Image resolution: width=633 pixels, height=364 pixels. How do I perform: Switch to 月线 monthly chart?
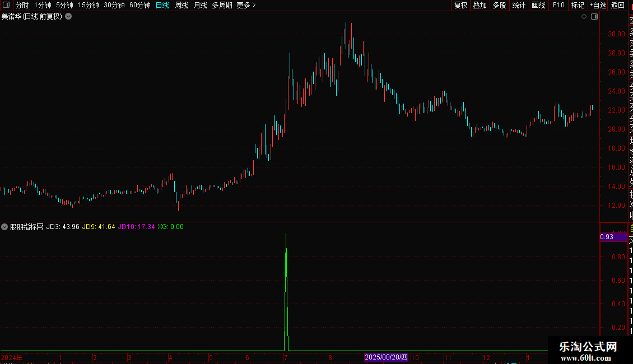coord(200,5)
